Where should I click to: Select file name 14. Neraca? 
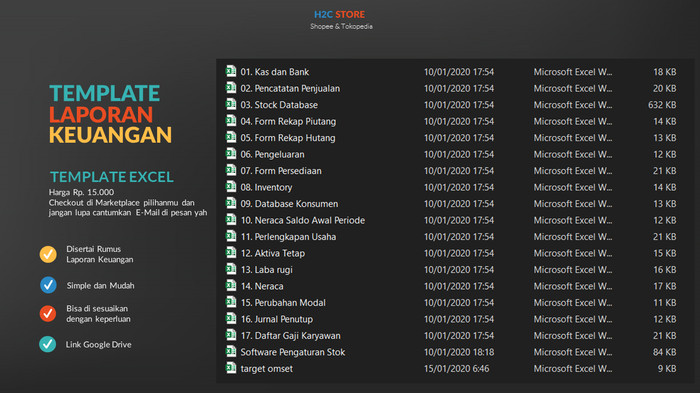[262, 286]
